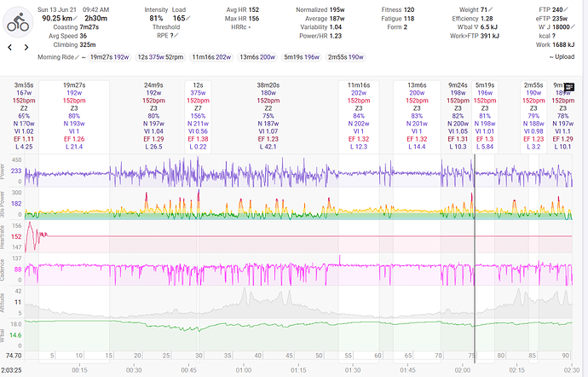Click the cycling activity type icon
This screenshot has width=588, height=377.
point(19,24)
